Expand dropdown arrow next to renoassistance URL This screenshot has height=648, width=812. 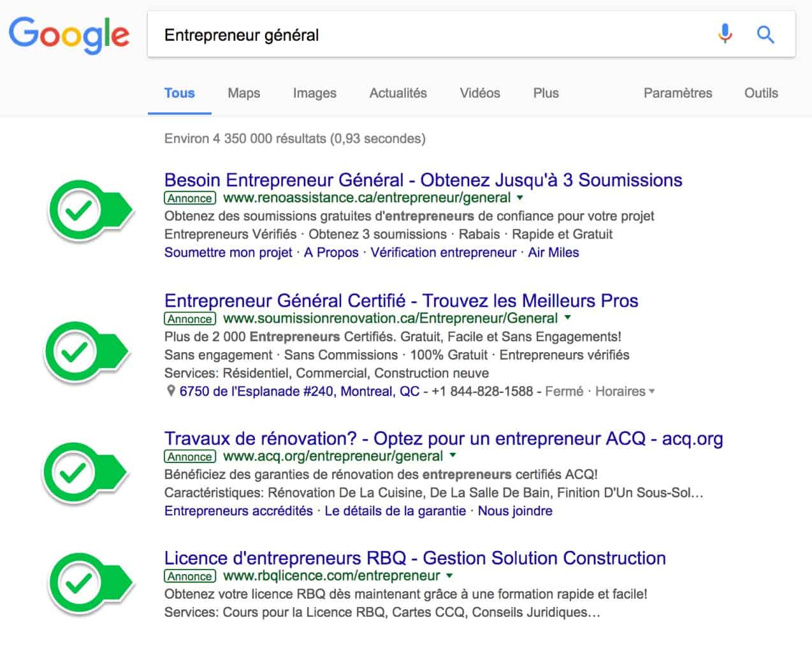tap(520, 198)
